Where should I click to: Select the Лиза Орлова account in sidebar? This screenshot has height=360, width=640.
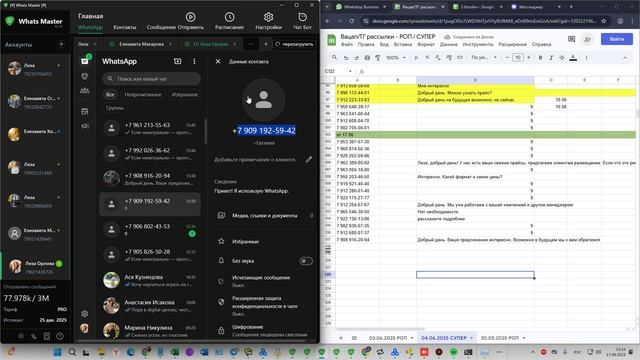36,267
